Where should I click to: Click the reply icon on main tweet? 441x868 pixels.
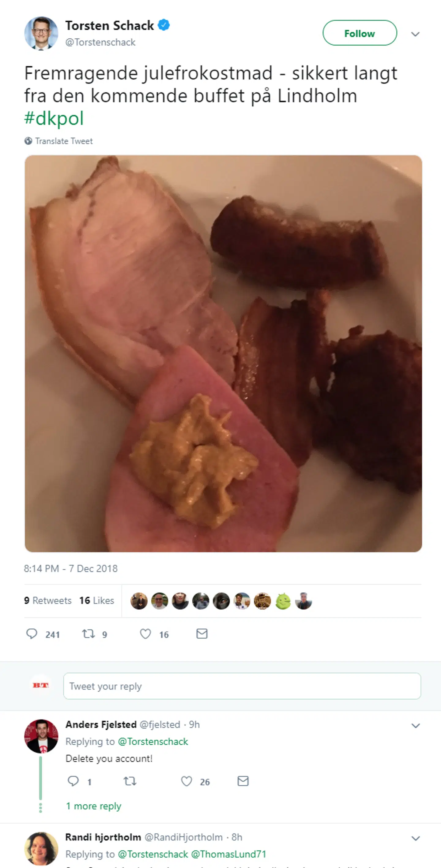click(32, 634)
